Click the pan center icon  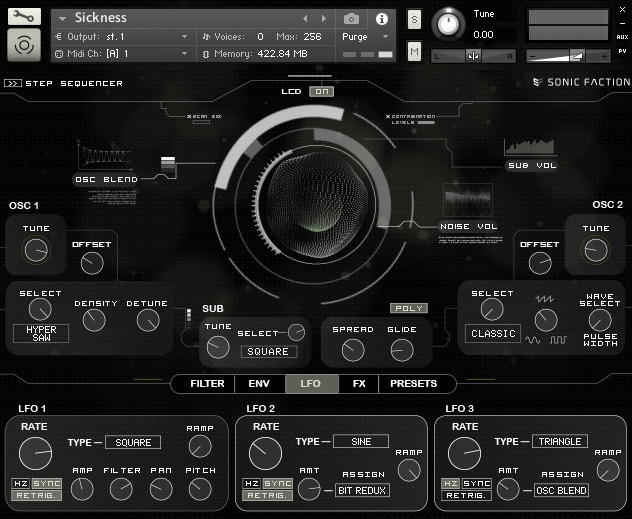pyautogui.click(x=473, y=56)
